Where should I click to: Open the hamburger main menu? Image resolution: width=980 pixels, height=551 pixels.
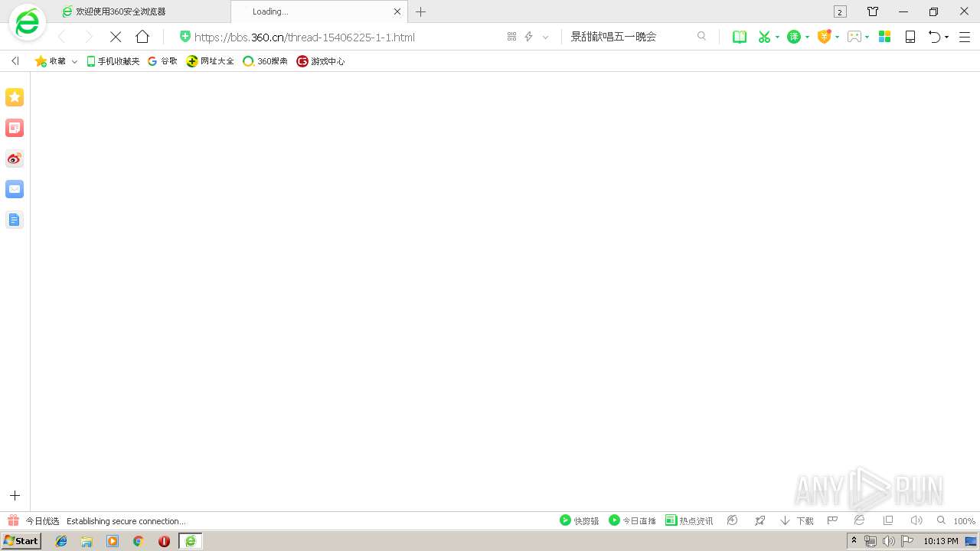(965, 37)
